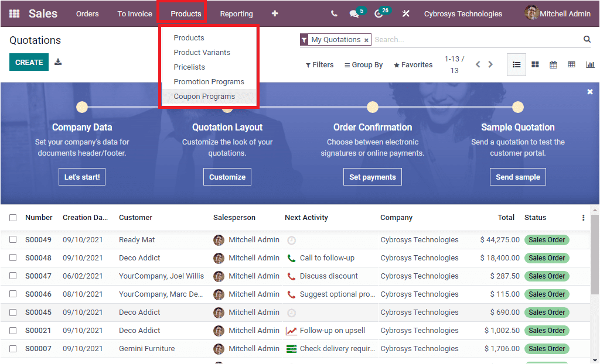The image size is (600, 364).
Task: Click Customize under Quotation Layout
Action: pos(227,176)
